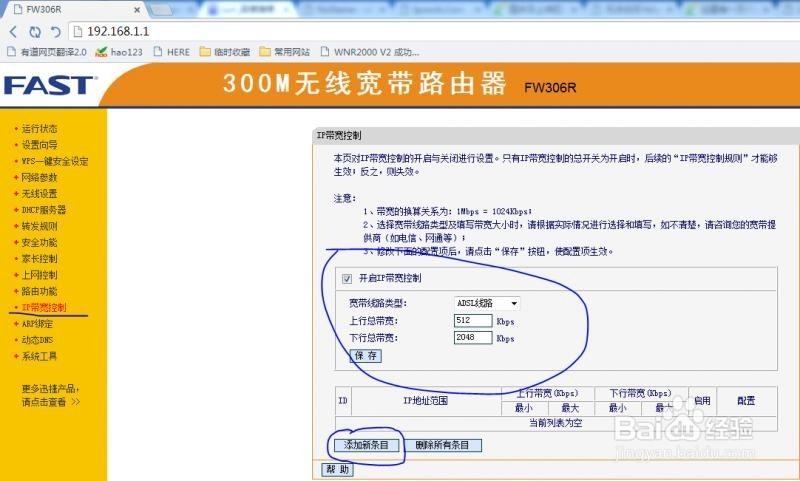
Task: Open 临时收藏 bookmarks folder
Action: click(x=225, y=52)
